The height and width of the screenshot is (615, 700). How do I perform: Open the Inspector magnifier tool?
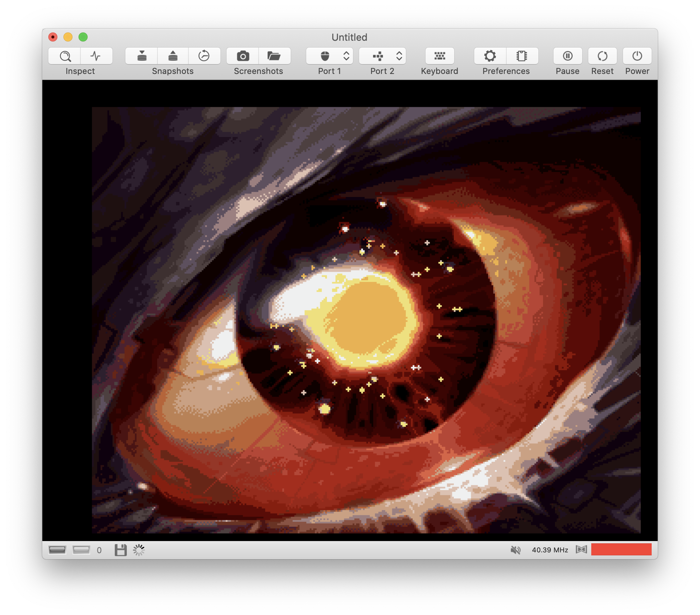[65, 56]
